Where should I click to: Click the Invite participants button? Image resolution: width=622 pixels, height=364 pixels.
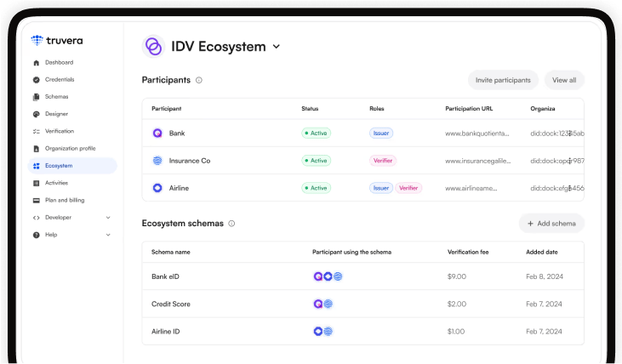click(503, 80)
